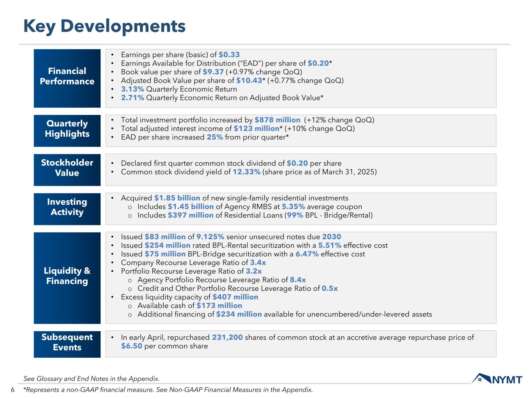Click the $878 million portfolio increase value
The height and width of the screenshot is (399, 532).
277,120
